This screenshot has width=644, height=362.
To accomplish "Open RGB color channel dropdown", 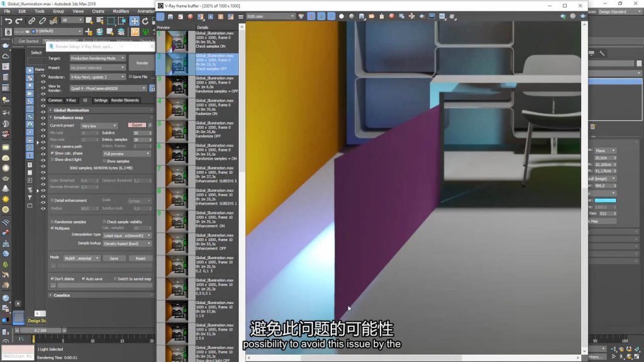I will (270, 16).
